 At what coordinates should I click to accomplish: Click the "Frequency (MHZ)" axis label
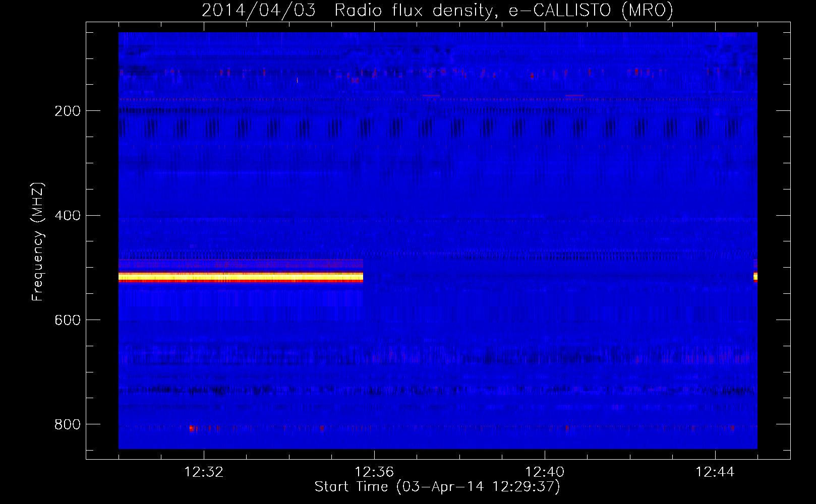pyautogui.click(x=38, y=242)
